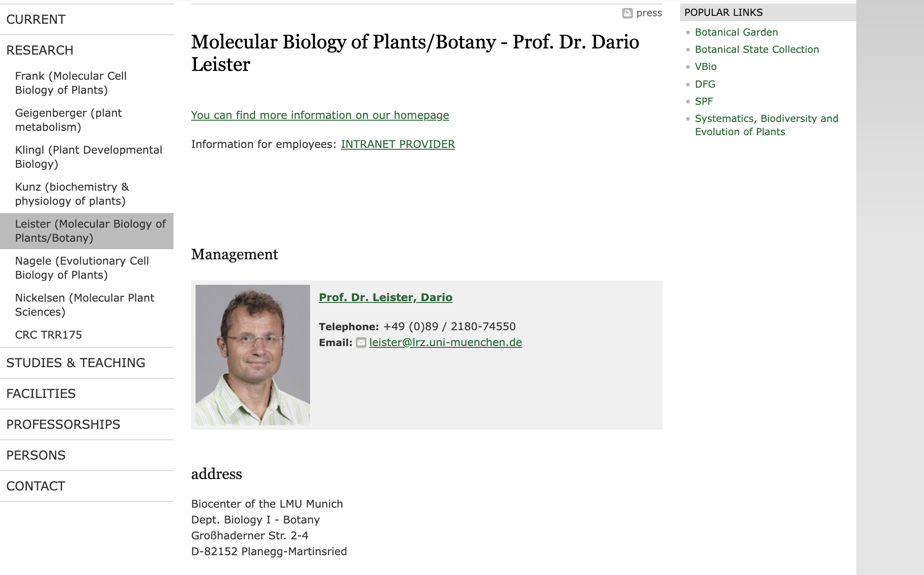Select Nickelsen Molecular Plant Sciences

tap(87, 305)
